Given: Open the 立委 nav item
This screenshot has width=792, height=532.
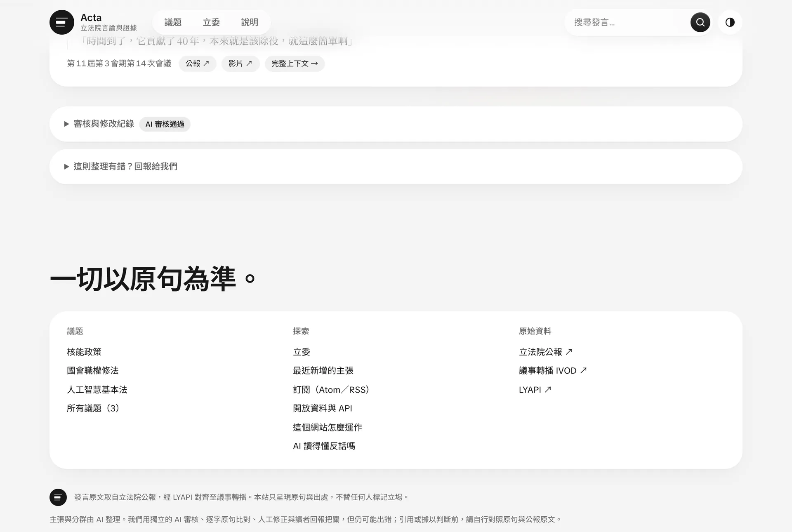Looking at the screenshot, I should pos(211,22).
